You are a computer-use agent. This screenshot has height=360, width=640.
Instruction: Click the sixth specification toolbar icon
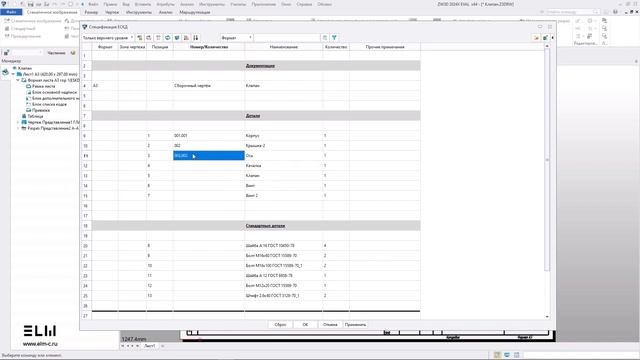point(187,38)
